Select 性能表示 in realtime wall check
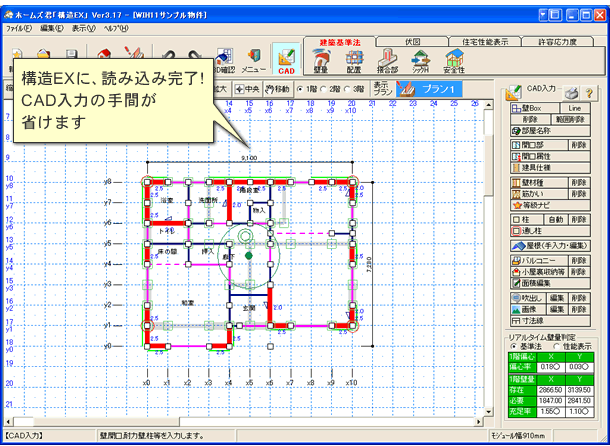 (556, 346)
